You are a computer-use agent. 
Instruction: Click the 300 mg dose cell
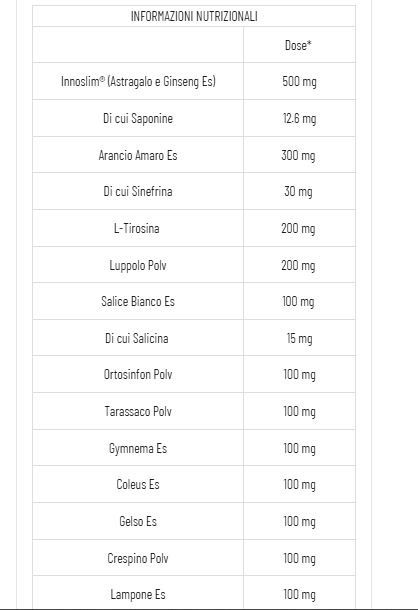(x=298, y=155)
